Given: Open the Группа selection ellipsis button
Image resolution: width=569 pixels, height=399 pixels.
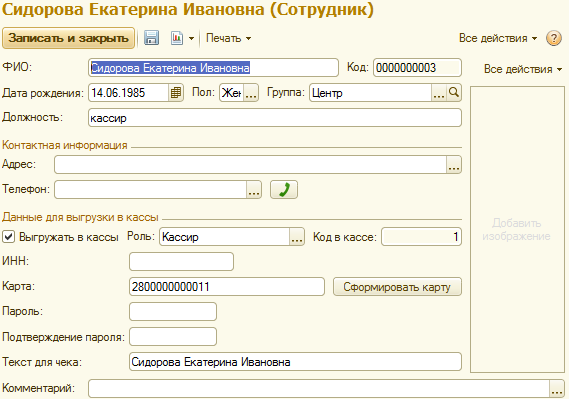Looking at the screenshot, I should [x=439, y=93].
